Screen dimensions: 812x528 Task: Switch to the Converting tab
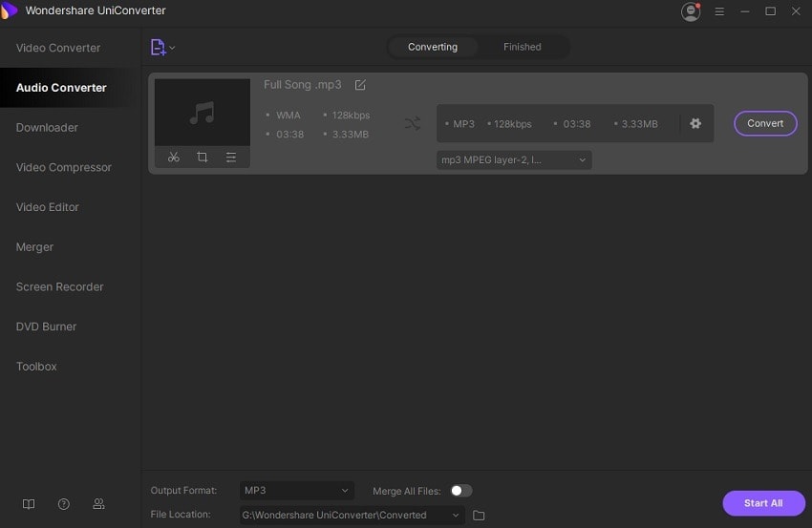pyautogui.click(x=433, y=47)
